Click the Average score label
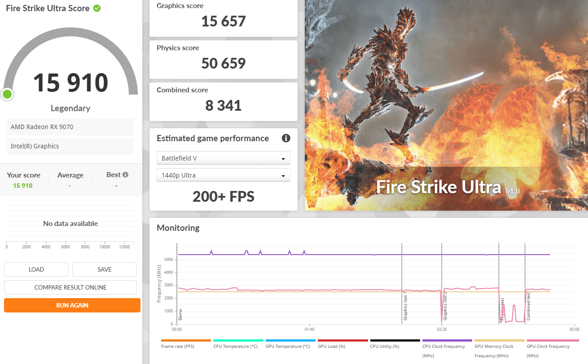 point(70,175)
